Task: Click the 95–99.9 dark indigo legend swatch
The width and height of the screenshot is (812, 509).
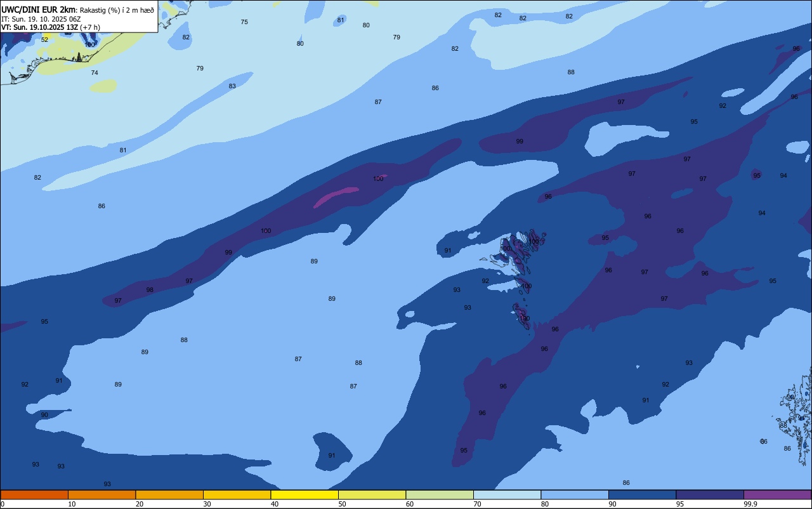Action: 710,494
